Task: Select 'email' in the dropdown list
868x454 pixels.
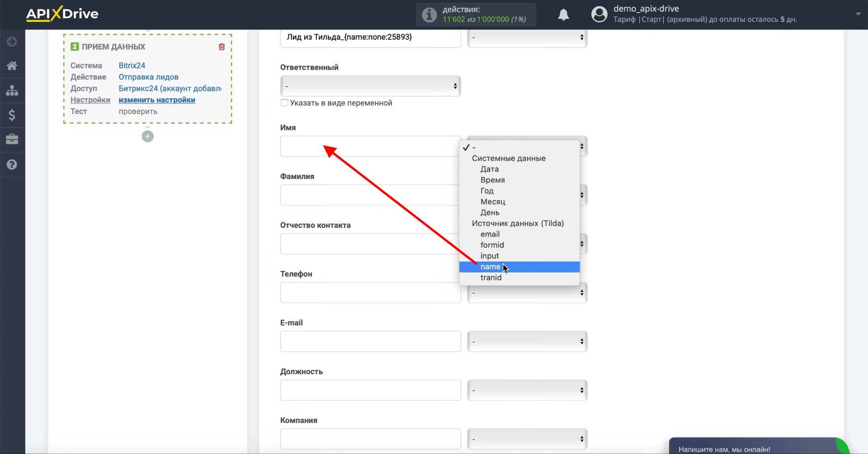Action: click(519, 234)
